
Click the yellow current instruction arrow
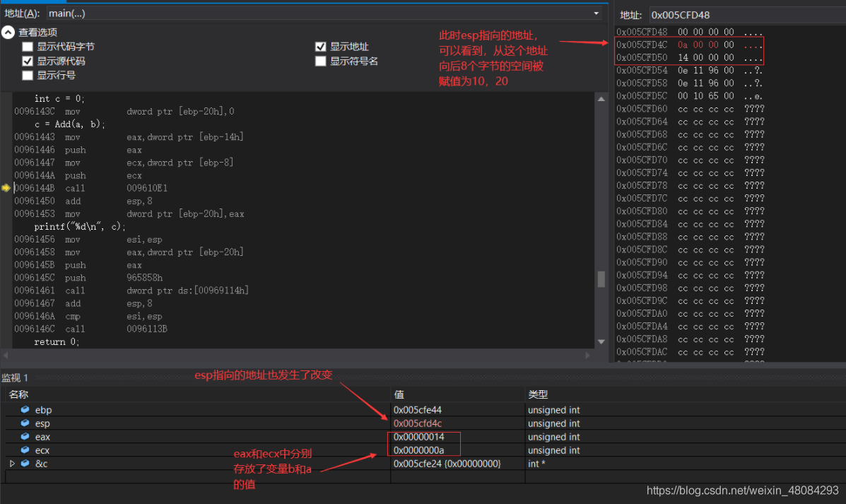tap(6, 188)
